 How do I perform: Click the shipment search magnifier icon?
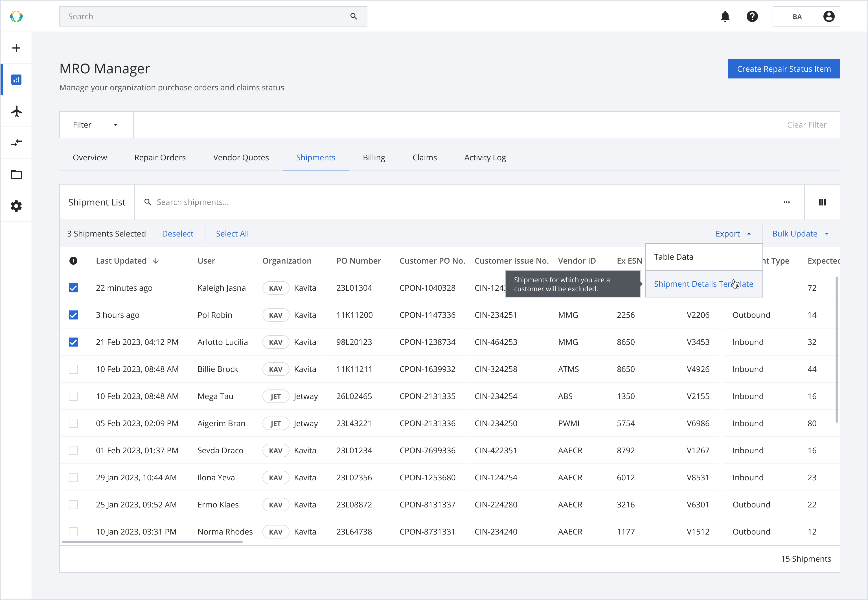tap(148, 202)
